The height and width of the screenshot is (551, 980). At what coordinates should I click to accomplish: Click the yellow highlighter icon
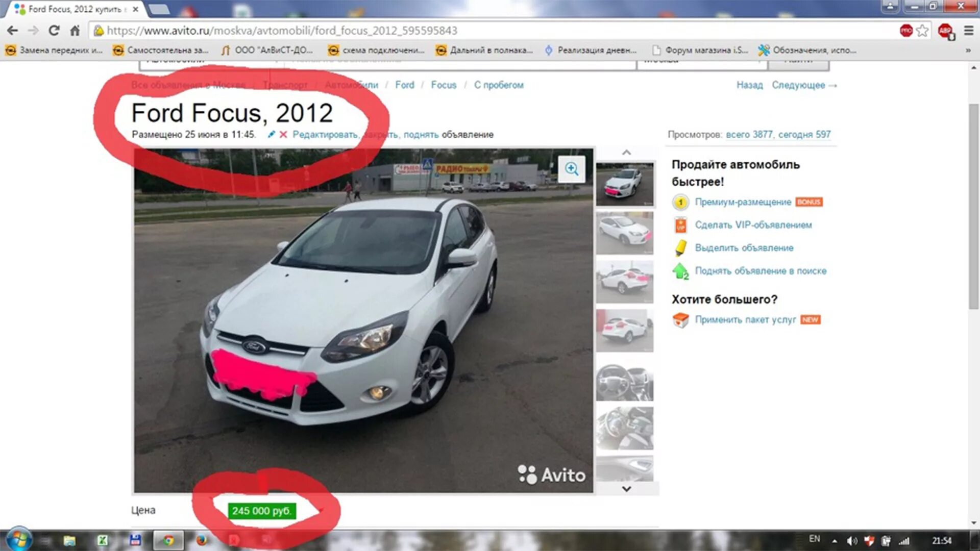coord(680,248)
